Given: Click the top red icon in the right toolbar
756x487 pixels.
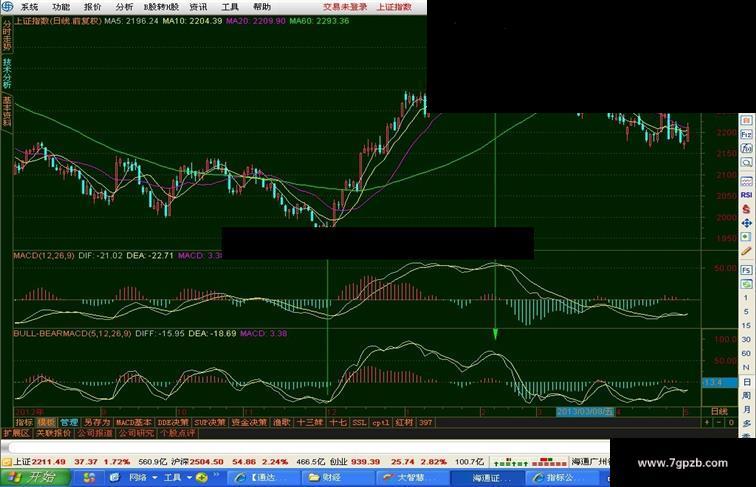Looking at the screenshot, I should point(746,120).
